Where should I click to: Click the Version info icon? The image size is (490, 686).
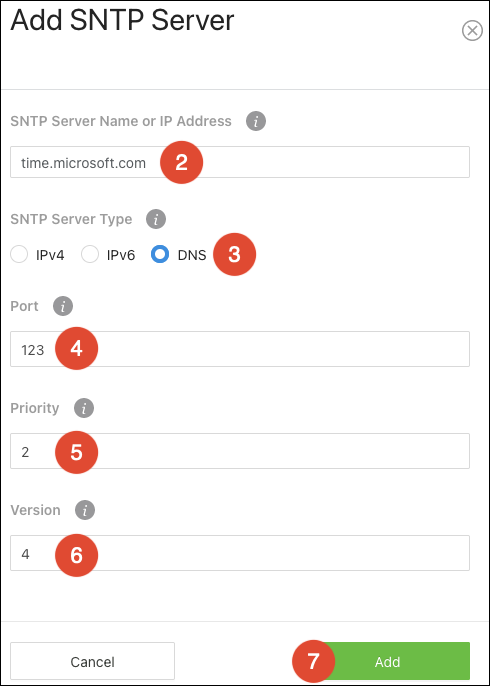(x=85, y=510)
